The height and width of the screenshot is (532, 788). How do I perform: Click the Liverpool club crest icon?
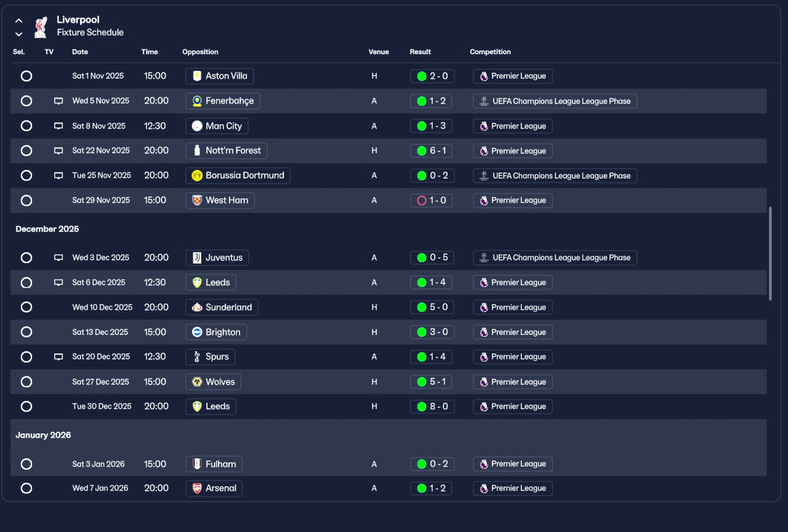coord(40,26)
